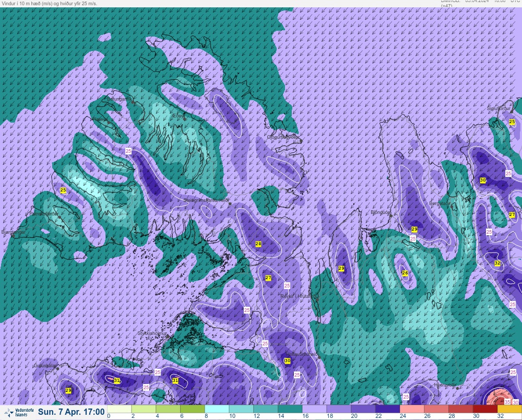Click yellow 29 marker east of Blönduós
This screenshot has height=420, width=522.
pos(414,229)
